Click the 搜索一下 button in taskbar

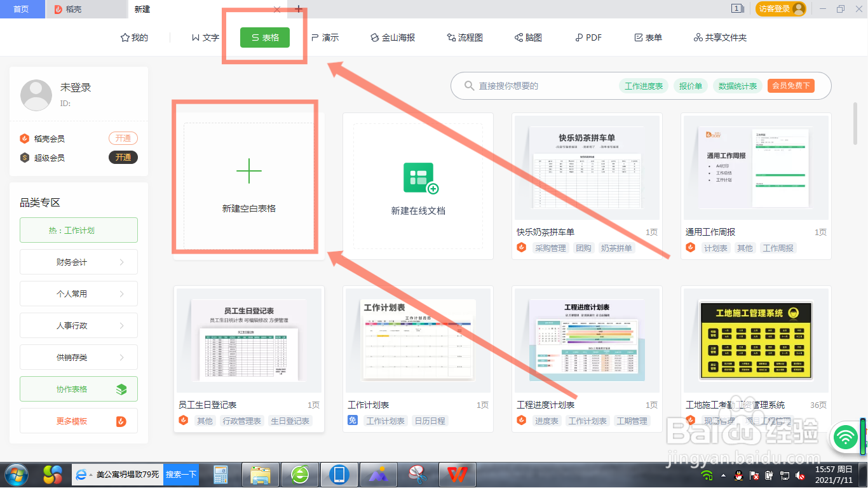[x=181, y=475]
